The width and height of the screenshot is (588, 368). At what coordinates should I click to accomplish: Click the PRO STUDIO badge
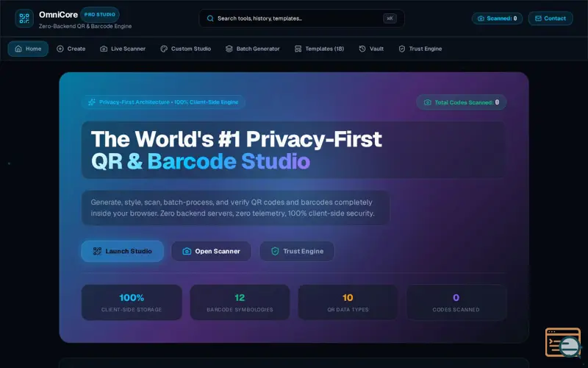(100, 15)
